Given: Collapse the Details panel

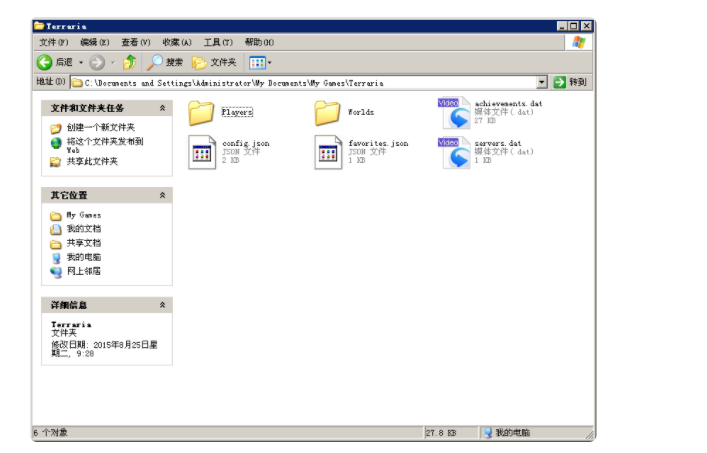Looking at the screenshot, I should 162,304.
